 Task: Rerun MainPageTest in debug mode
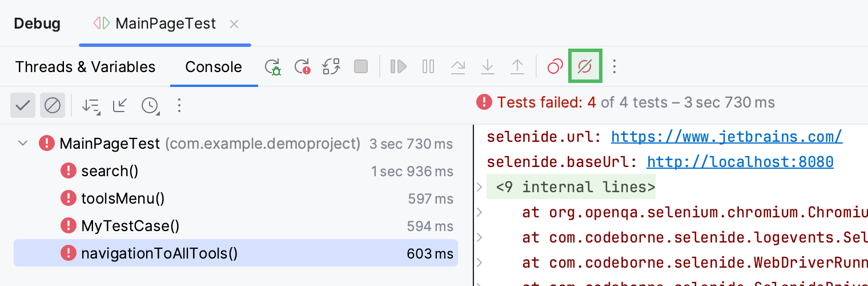click(x=273, y=67)
